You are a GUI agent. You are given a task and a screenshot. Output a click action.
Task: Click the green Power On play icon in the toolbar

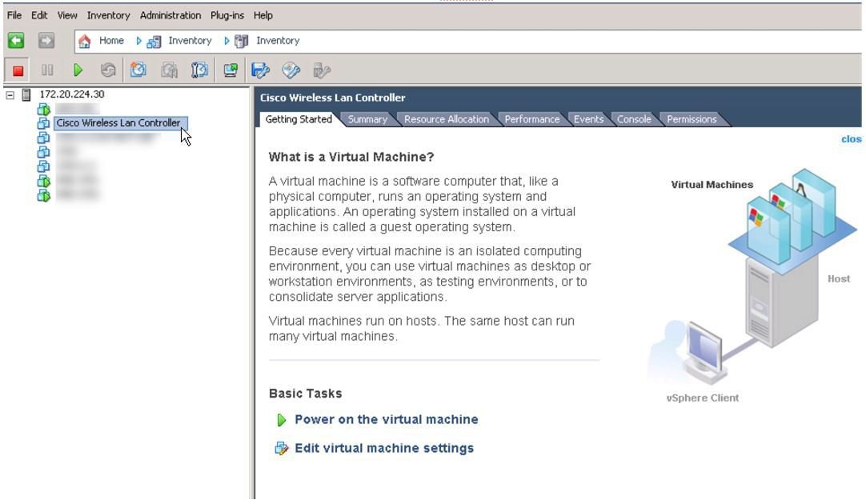tap(78, 70)
